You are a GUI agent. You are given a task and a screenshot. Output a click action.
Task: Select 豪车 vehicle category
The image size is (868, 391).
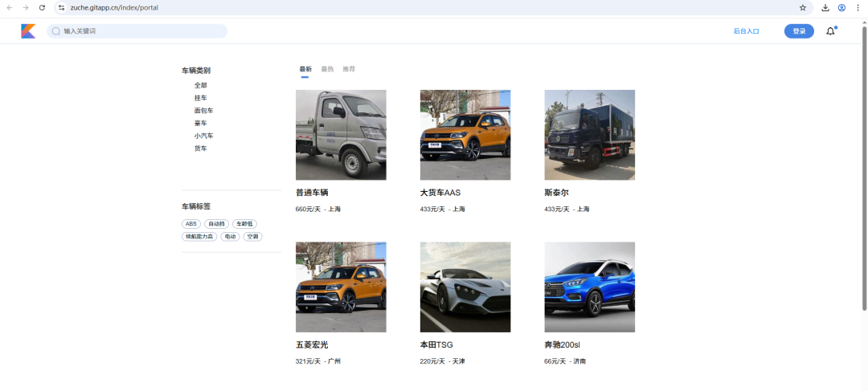pyautogui.click(x=200, y=124)
